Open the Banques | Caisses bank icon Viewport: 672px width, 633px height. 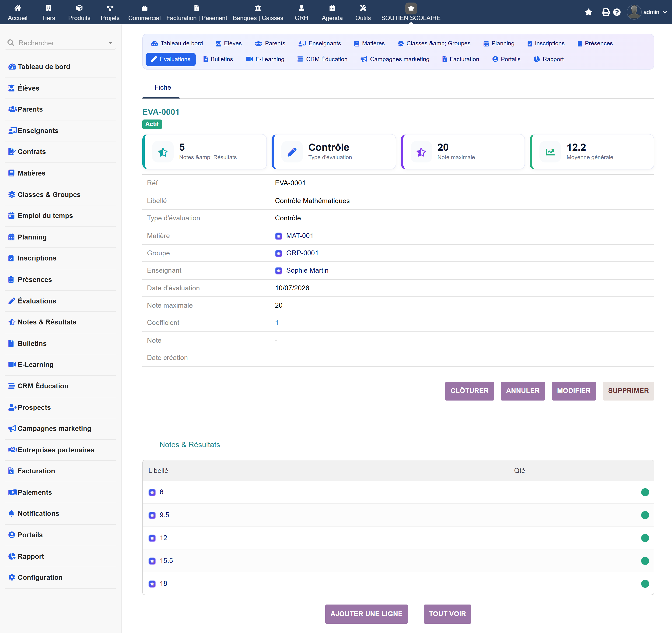[x=258, y=8]
